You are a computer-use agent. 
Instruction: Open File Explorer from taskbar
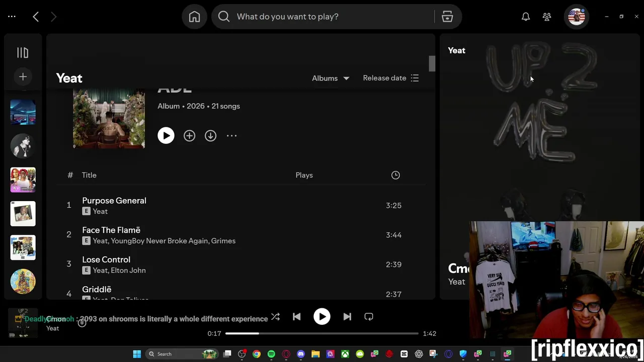click(315, 354)
